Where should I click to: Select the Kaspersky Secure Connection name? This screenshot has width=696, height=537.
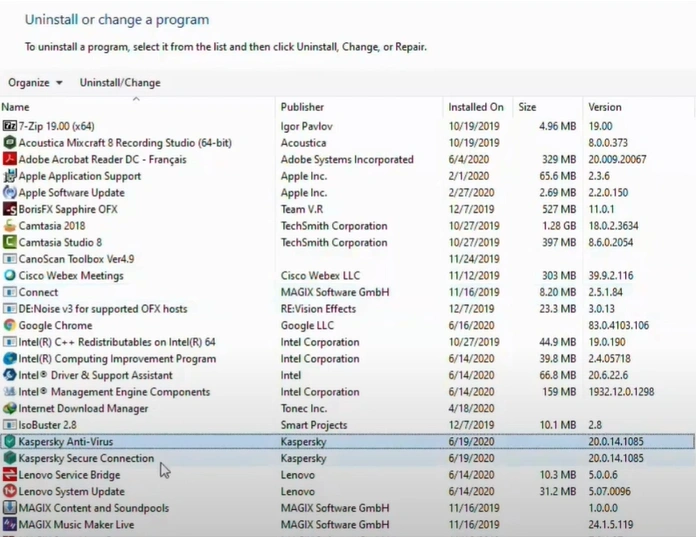click(x=86, y=458)
